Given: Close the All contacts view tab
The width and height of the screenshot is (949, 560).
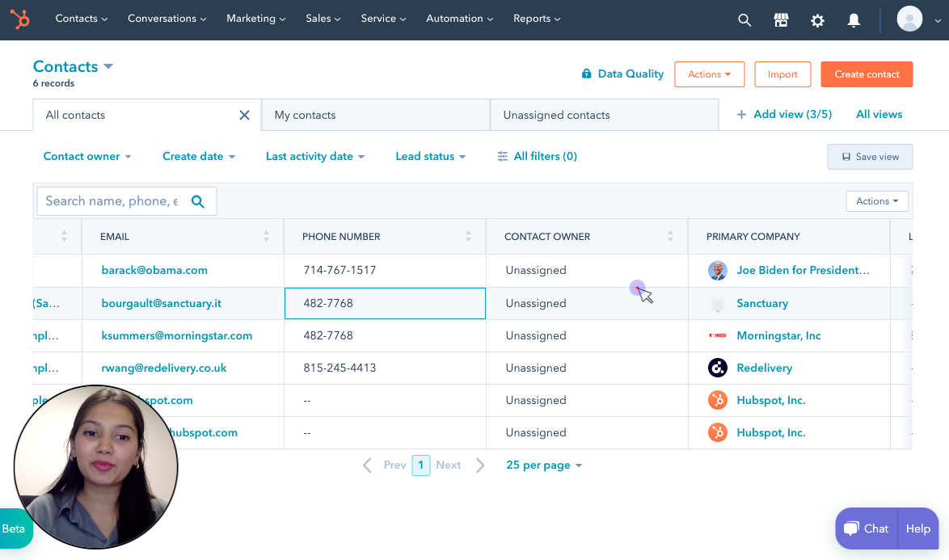Looking at the screenshot, I should click(244, 115).
